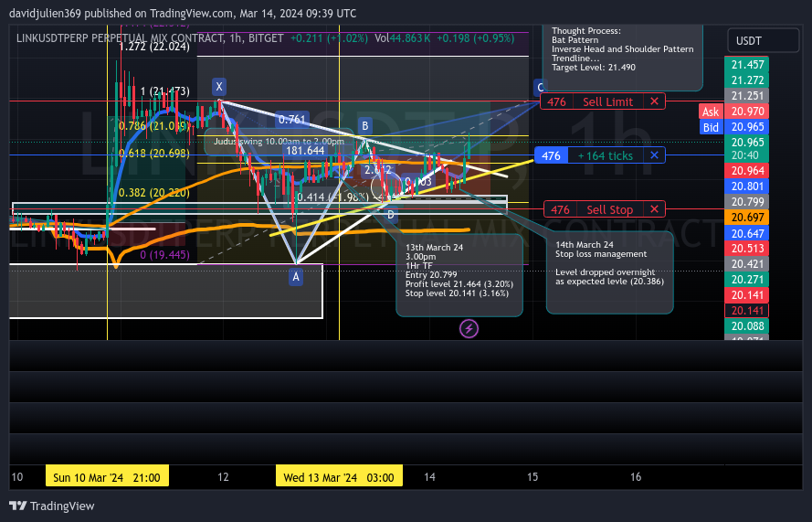The width and height of the screenshot is (812, 522).
Task: Click the red Ask label
Action: 711,112
